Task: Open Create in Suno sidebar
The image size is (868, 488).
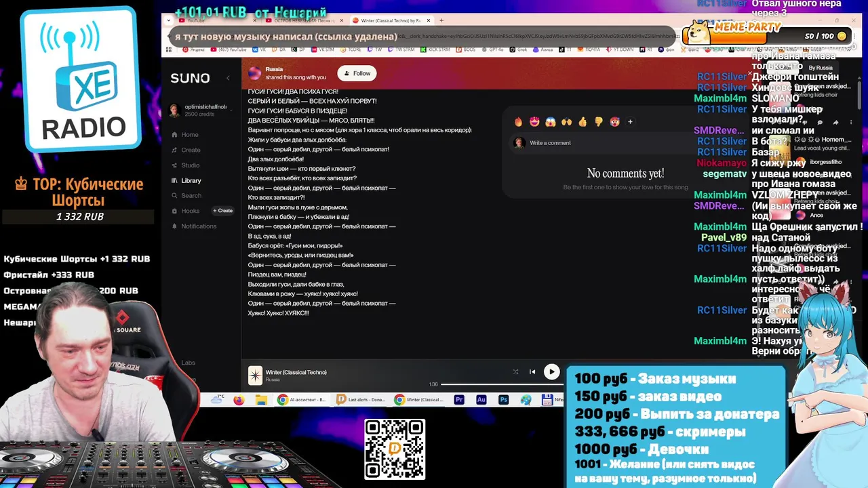Action: click(x=186, y=150)
